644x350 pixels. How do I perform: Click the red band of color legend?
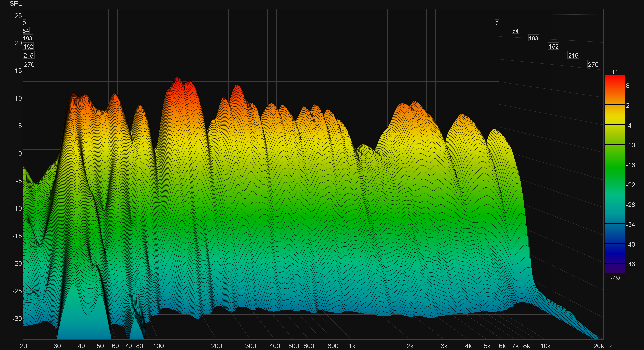(x=615, y=80)
